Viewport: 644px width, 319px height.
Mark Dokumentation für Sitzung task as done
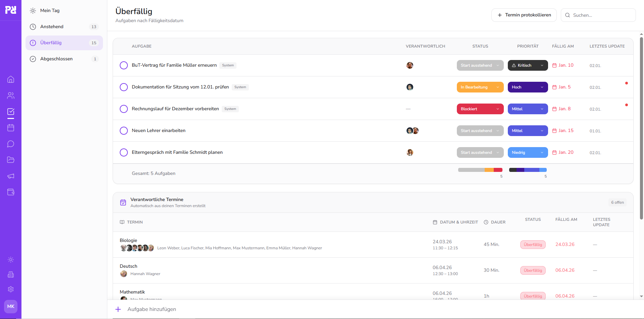[x=124, y=87]
